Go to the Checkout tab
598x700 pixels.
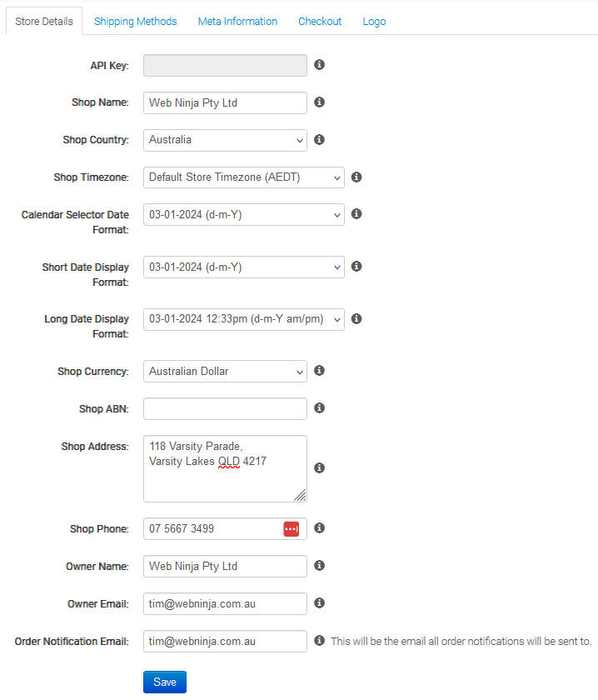[320, 22]
